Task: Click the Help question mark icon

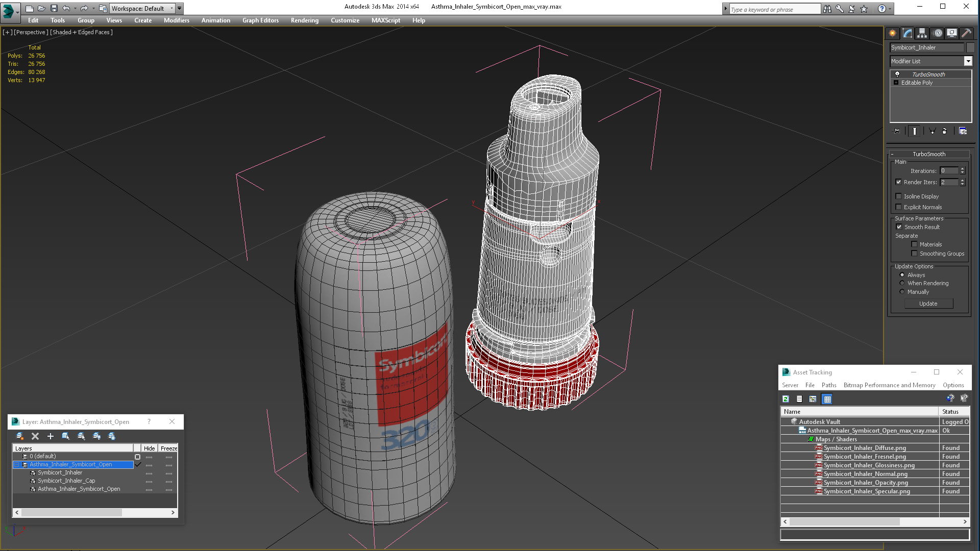Action: (881, 9)
